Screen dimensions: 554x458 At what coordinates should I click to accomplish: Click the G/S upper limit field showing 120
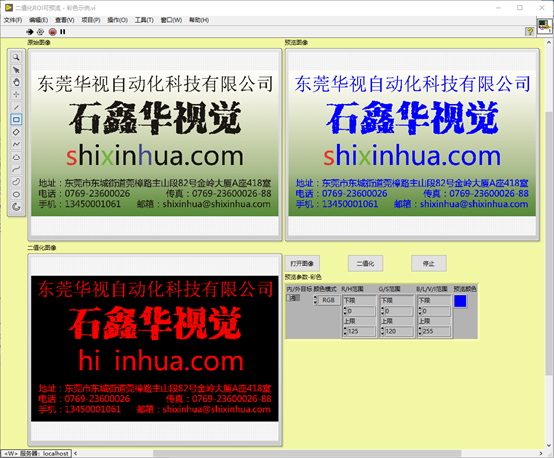(x=399, y=331)
